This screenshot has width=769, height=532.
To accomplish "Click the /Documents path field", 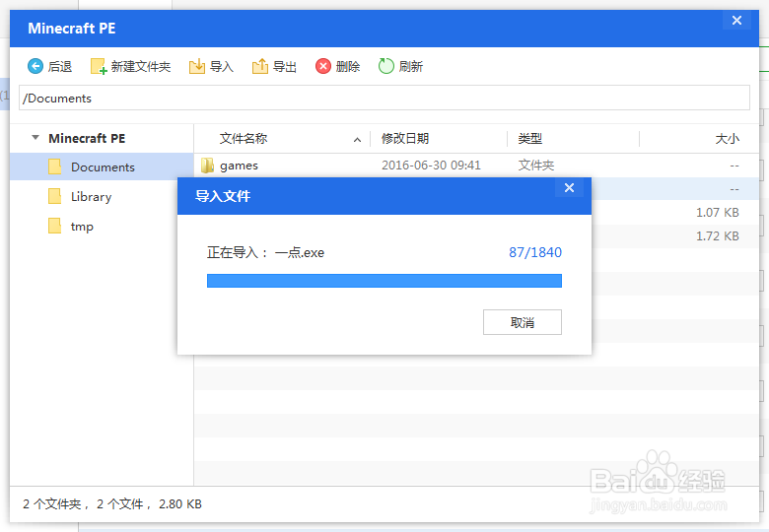I will (384, 98).
